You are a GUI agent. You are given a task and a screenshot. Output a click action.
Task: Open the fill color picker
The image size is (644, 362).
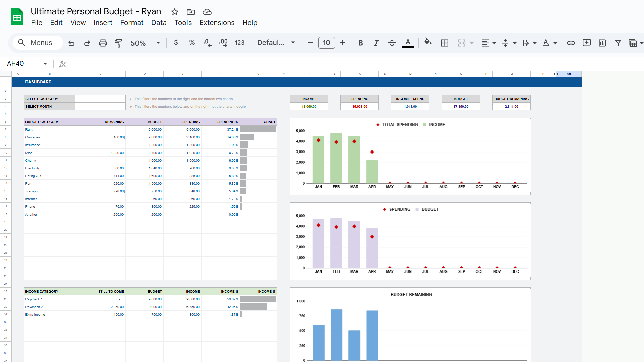428,42
